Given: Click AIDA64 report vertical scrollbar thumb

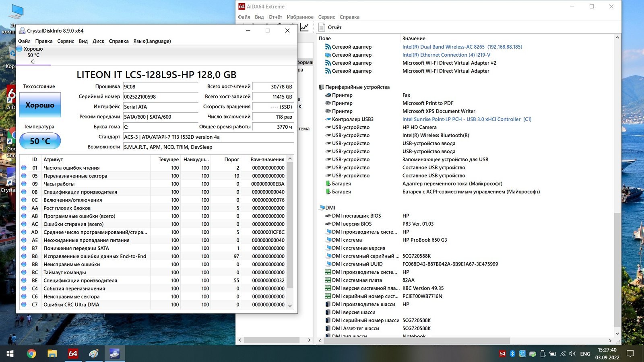Looking at the screenshot, I should tap(617, 269).
